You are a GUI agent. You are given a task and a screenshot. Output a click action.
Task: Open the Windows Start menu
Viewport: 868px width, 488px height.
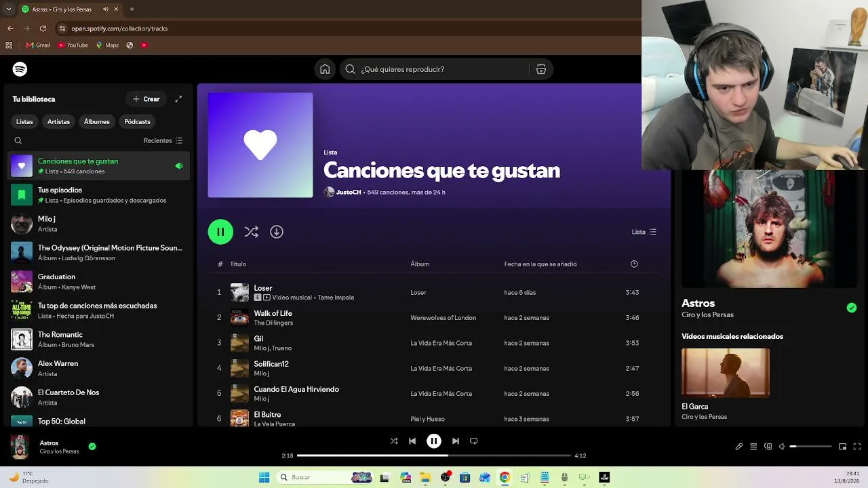click(x=264, y=477)
